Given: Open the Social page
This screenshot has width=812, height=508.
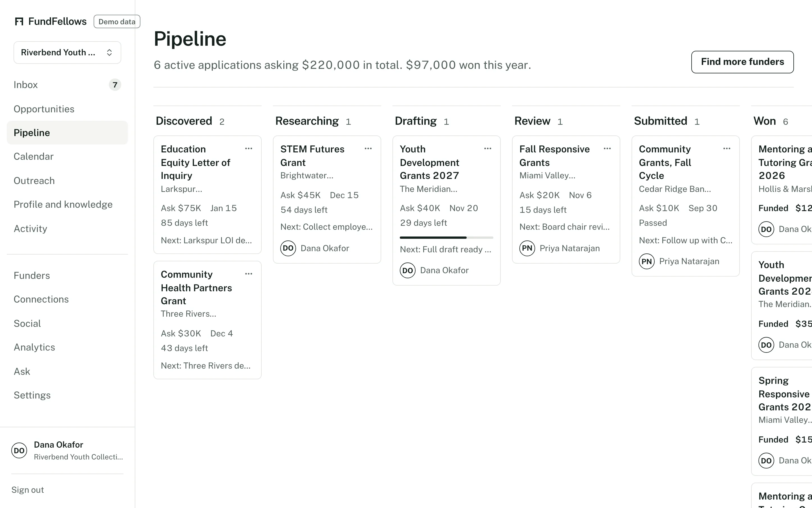Looking at the screenshot, I should [67, 323].
